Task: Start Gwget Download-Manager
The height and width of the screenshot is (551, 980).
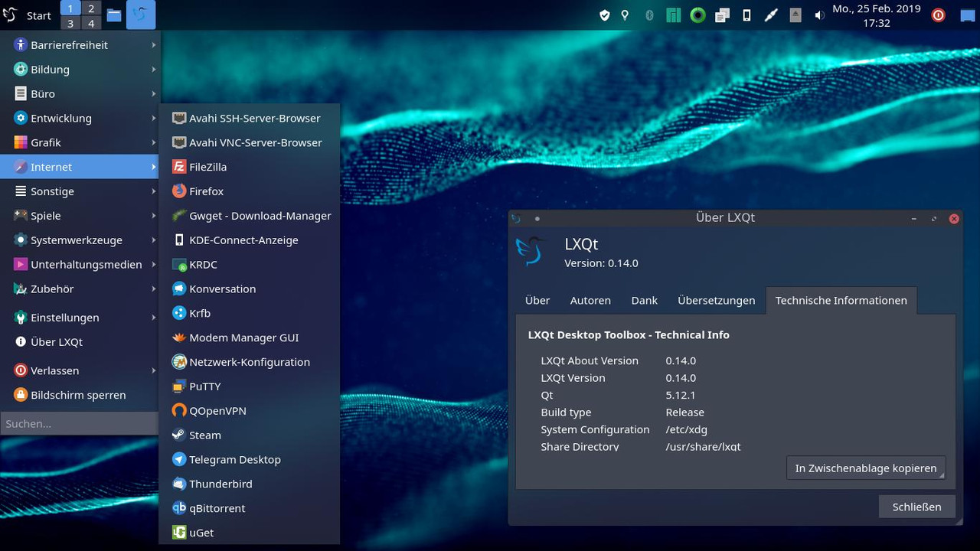Action: (249, 216)
